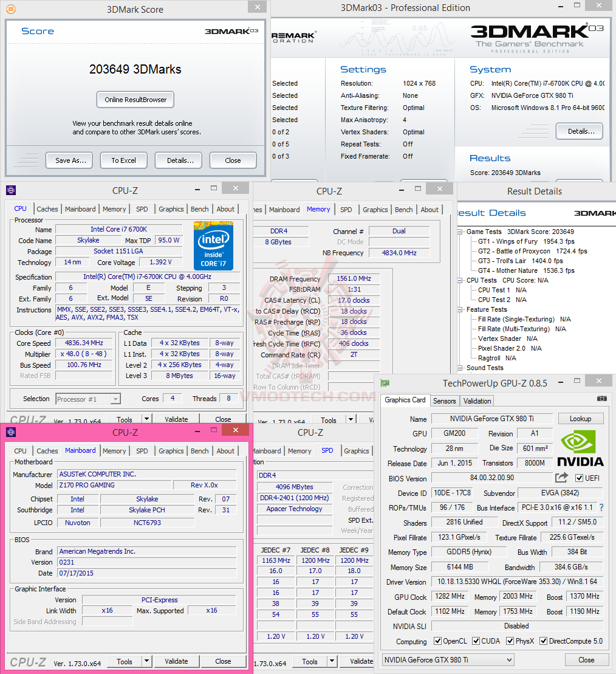Click the Lookup button in GPU-Z
Viewport: 616px width, 674px height.
pyautogui.click(x=581, y=419)
